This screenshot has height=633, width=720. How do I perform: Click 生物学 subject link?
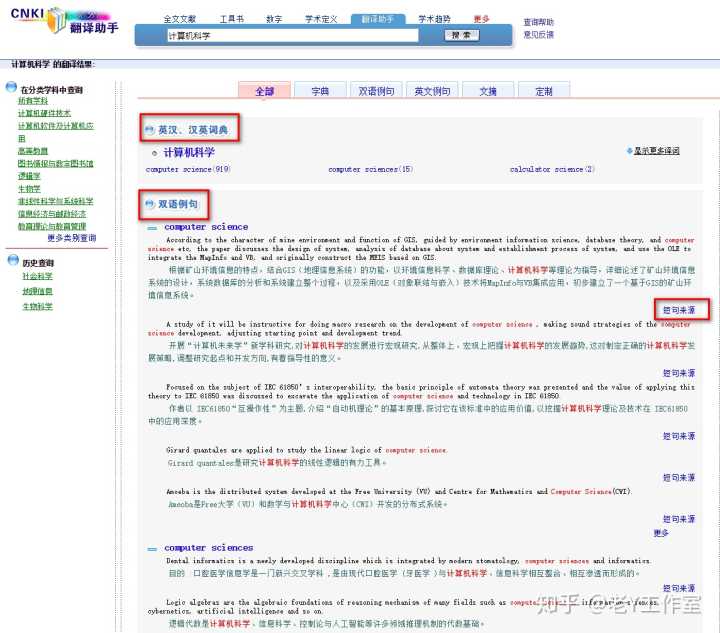[29, 189]
